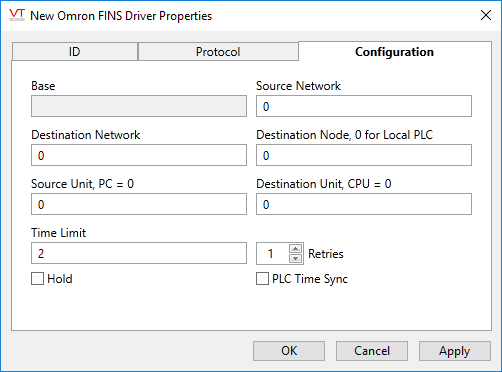Screen dimensions: 502x372
Task: Toggle the PLC Time Sync checkbox
Action: (x=262, y=279)
